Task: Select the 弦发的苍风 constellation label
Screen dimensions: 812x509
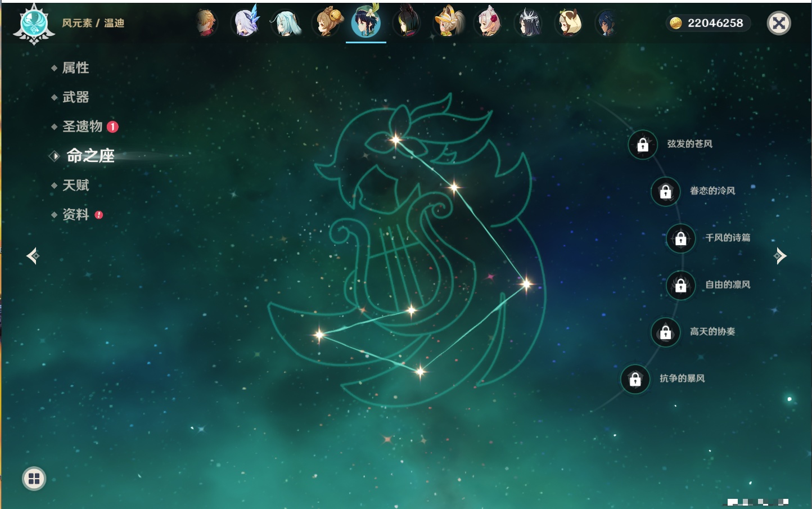Action: [690, 144]
